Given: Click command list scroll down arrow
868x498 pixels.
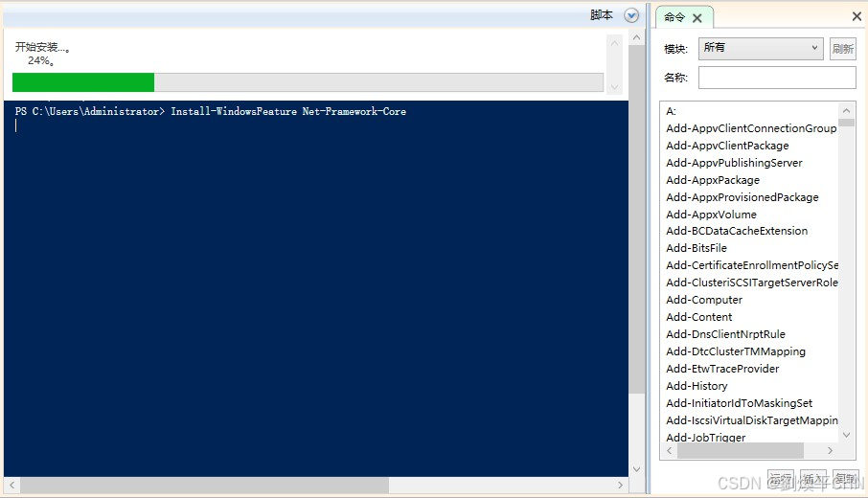Looking at the screenshot, I should (846, 436).
